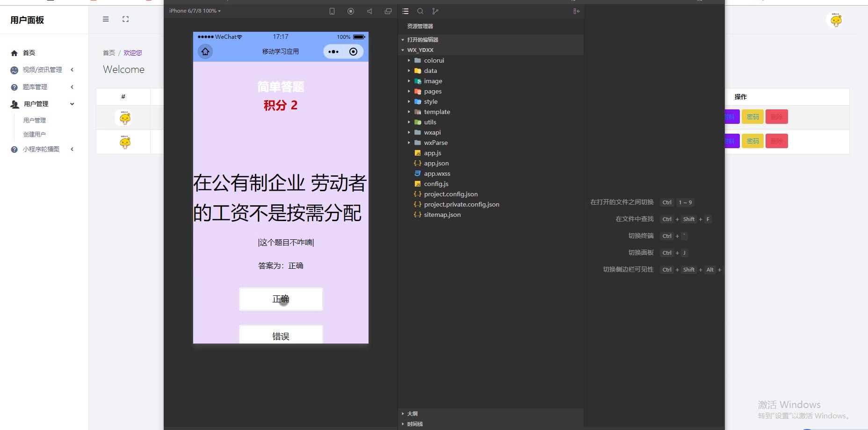Viewport: 868px width, 430px height.
Task: Click 首页 in the admin sidebar
Action: [x=29, y=53]
